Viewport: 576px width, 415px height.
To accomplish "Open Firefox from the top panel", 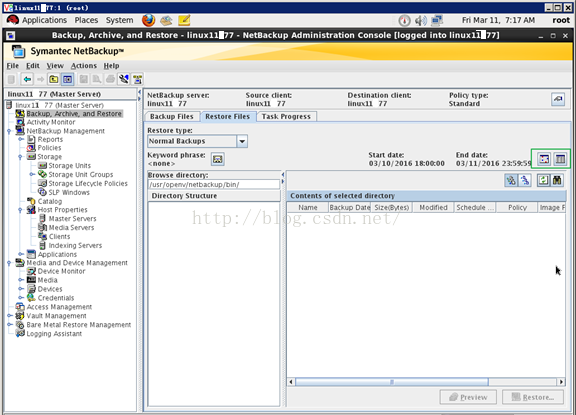I will click(148, 20).
